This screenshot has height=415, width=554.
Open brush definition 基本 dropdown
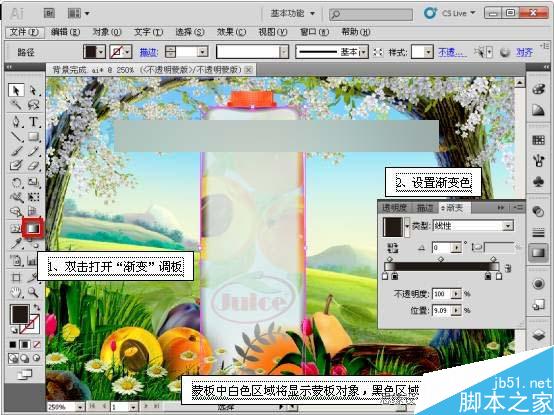(364, 52)
